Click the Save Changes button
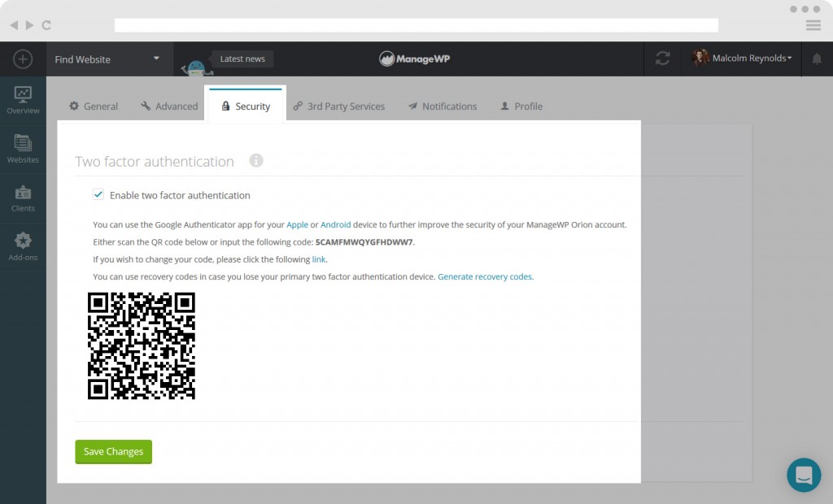 click(113, 451)
